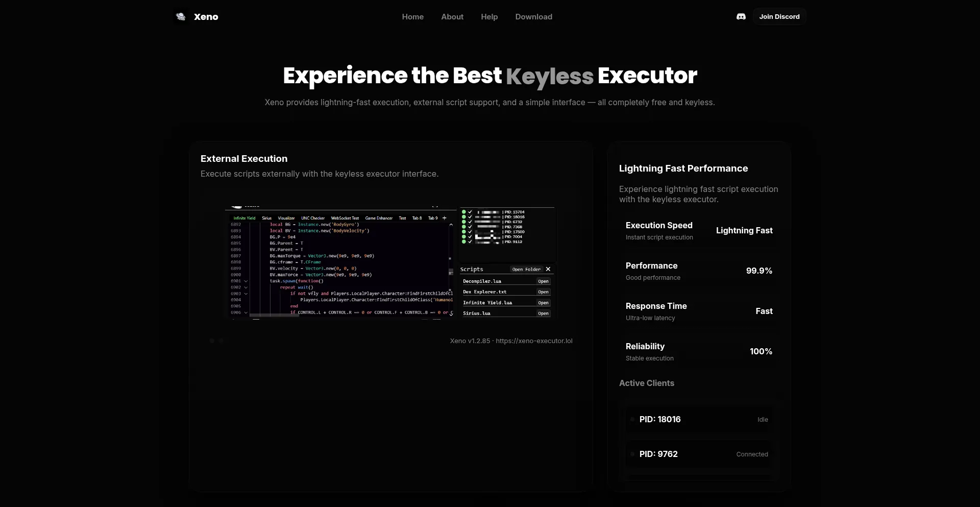Click the second carousel dot below the screenshot
The height and width of the screenshot is (507, 980).
222,341
